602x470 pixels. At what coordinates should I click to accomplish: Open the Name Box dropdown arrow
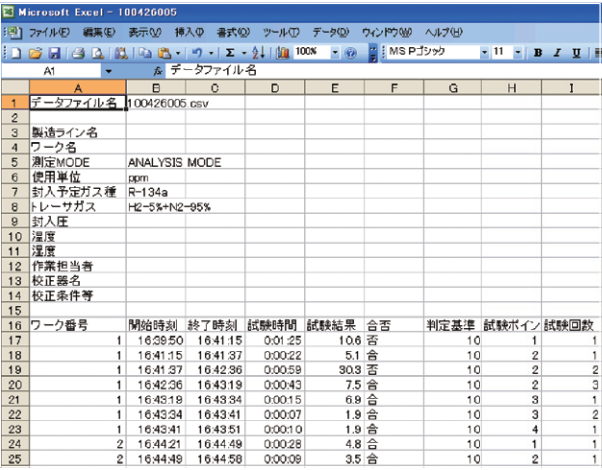click(x=109, y=71)
